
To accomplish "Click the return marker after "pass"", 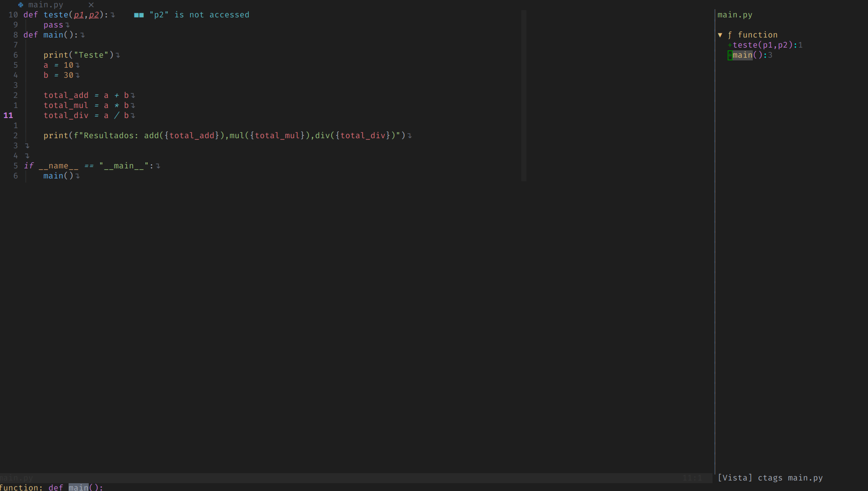I will point(68,25).
